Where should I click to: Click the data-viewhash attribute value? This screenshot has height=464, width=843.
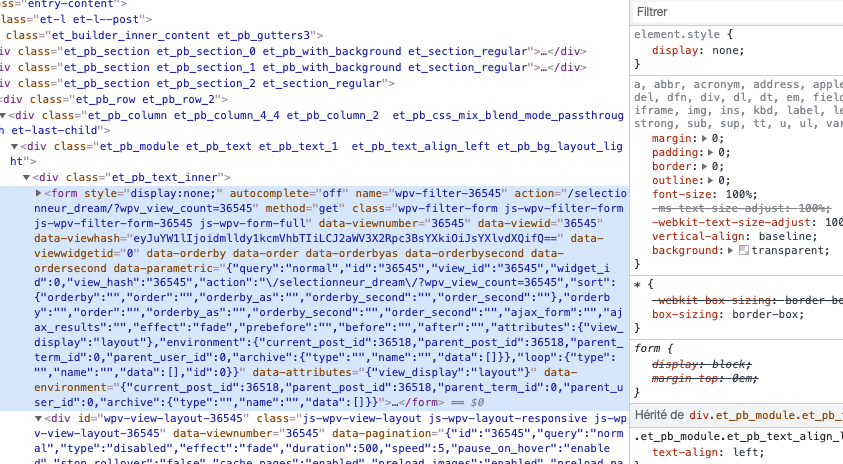click(345, 238)
